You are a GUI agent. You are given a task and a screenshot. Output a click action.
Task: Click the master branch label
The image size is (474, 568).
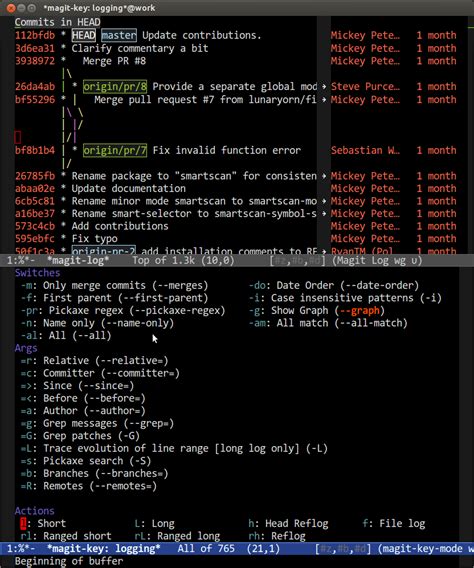pos(119,36)
